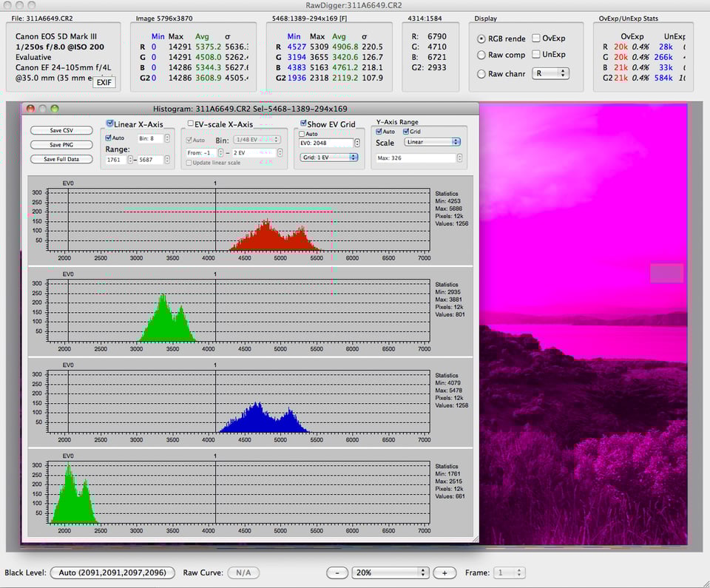Click the 2 EV upper limit stepper
Image resolution: width=710 pixels, height=588 pixels.
(280, 152)
